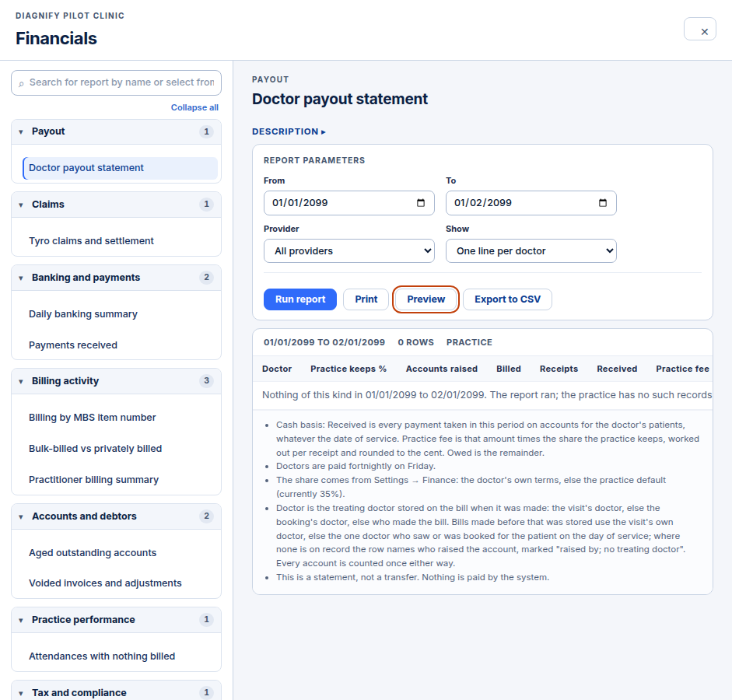Collapse Accounts and debtors section
Image resolution: width=732 pixels, height=700 pixels.
(116, 516)
